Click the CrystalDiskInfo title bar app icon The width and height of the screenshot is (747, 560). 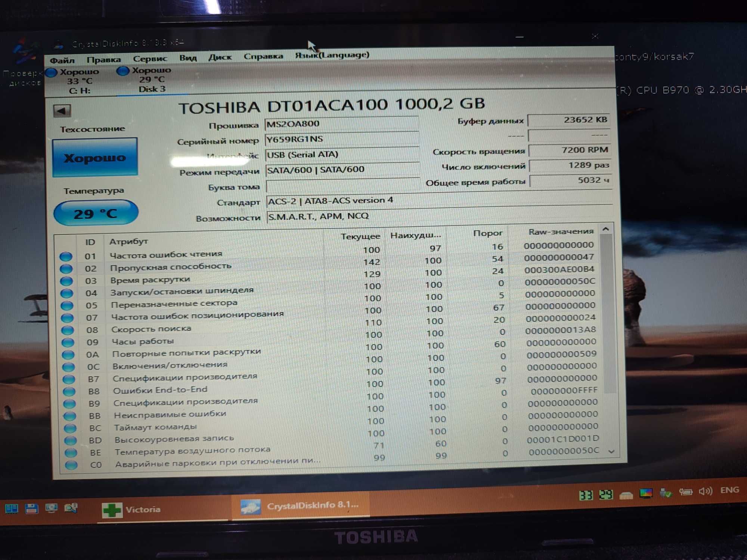point(59,45)
